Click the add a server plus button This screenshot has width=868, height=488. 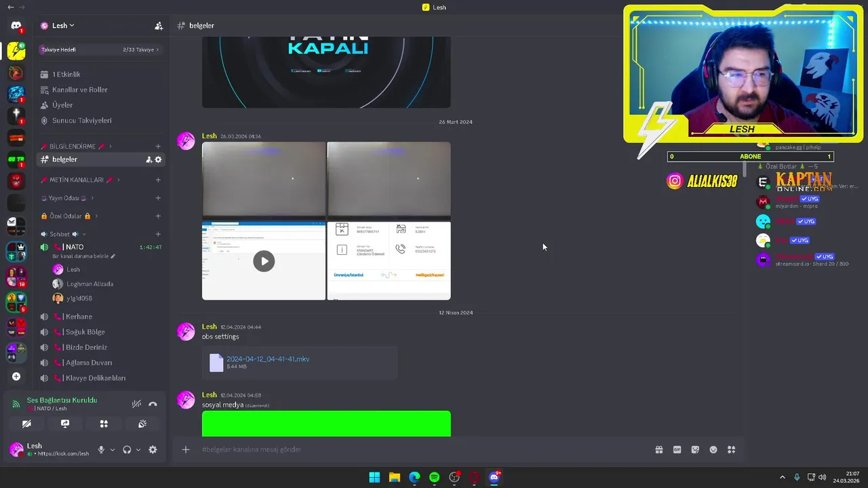pyautogui.click(x=16, y=377)
